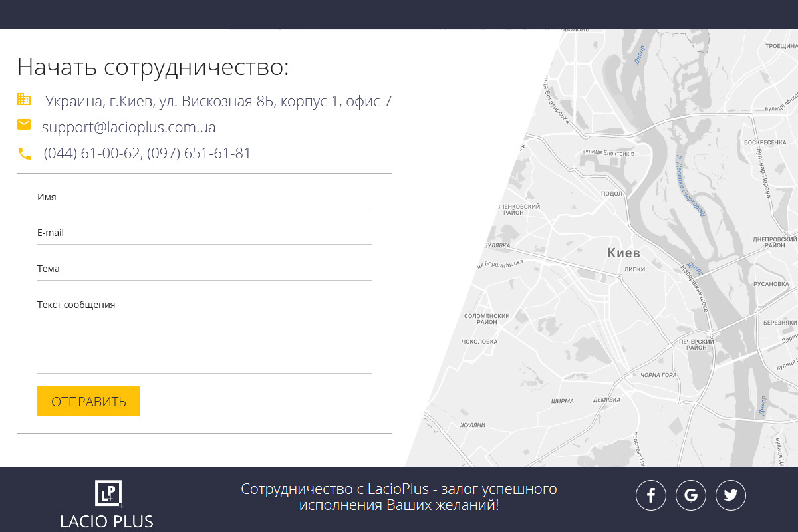The image size is (798, 532).
Task: Focus the Имя input field
Action: tap(204, 198)
